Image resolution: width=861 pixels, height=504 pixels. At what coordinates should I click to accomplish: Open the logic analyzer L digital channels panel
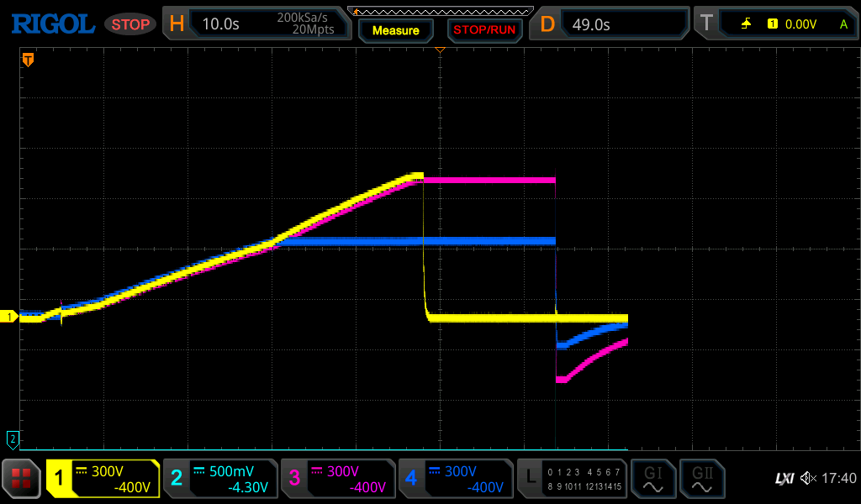[572, 479]
